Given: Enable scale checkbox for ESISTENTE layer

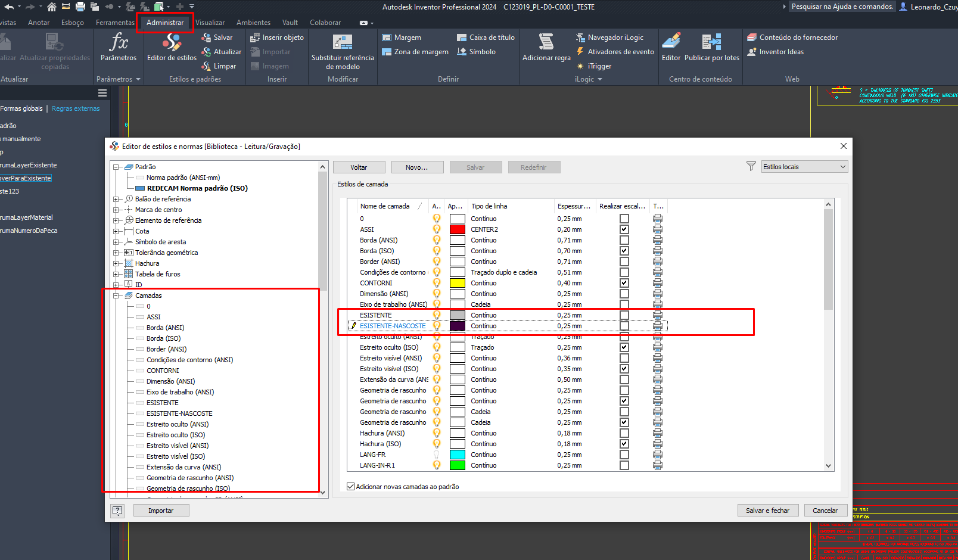Looking at the screenshot, I should click(x=624, y=315).
